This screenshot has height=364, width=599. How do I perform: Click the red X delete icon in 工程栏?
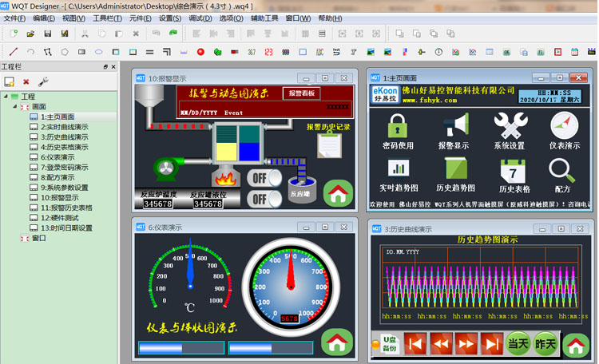point(26,81)
